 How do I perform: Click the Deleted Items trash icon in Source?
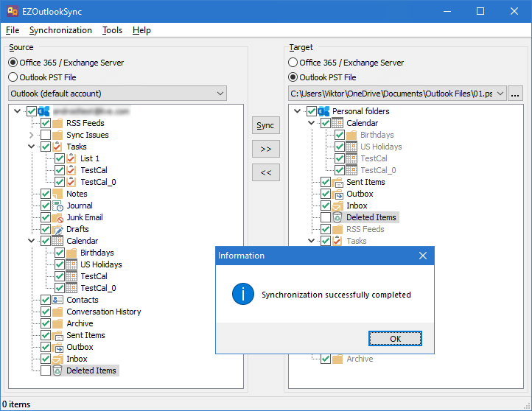[57, 370]
